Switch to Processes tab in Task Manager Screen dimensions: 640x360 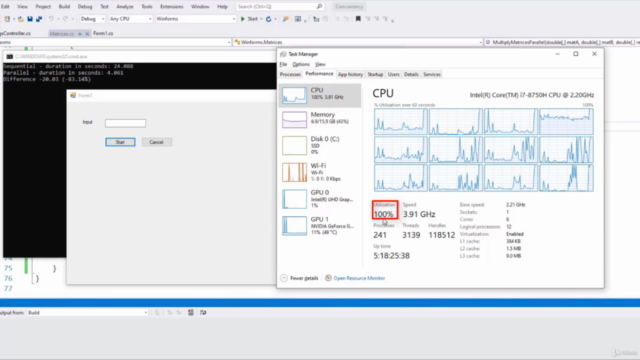[290, 74]
